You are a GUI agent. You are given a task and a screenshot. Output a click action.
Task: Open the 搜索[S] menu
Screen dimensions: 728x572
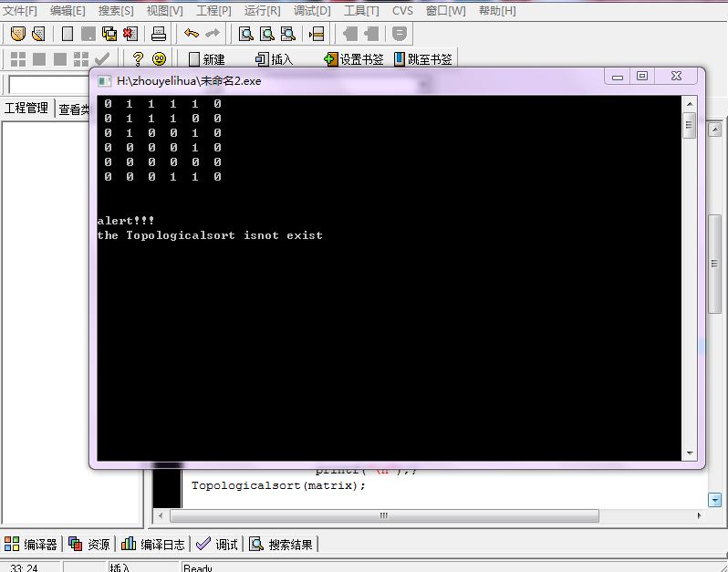116,11
